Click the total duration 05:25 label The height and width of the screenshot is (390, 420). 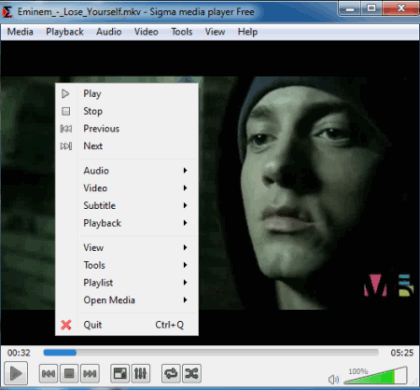pos(402,353)
